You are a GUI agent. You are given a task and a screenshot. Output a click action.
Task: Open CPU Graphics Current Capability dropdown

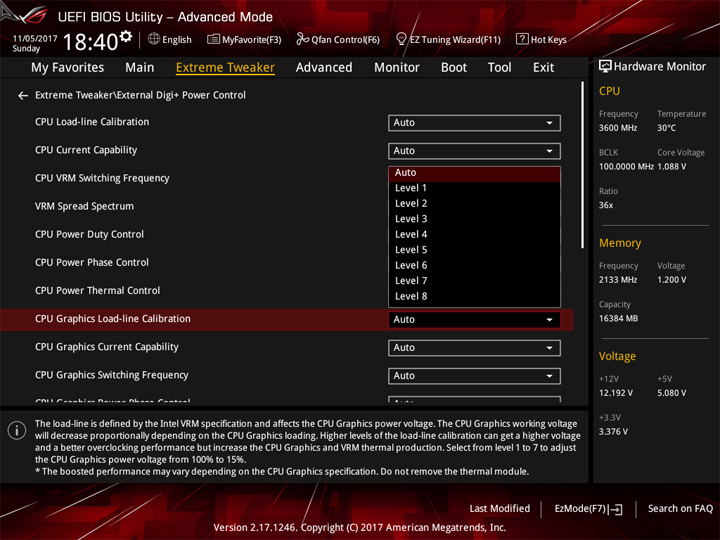[x=474, y=348]
